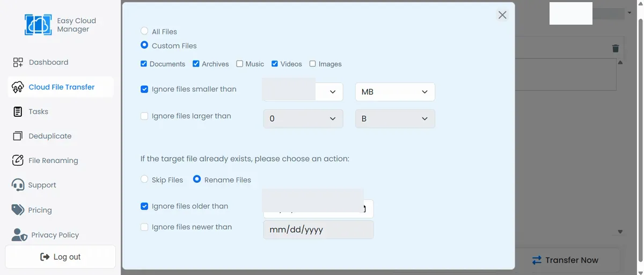Click the transfer arrows icon on Transfer Now
Viewport: 644px width, 275px height.
tap(537, 260)
